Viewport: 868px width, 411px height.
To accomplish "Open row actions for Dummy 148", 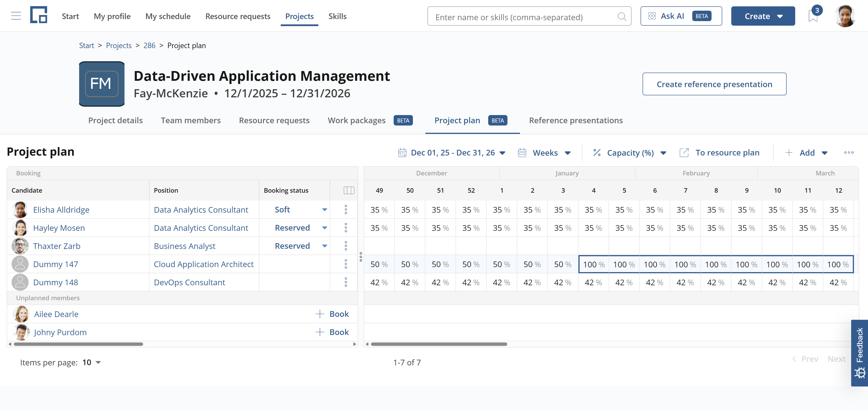I will 346,283.
